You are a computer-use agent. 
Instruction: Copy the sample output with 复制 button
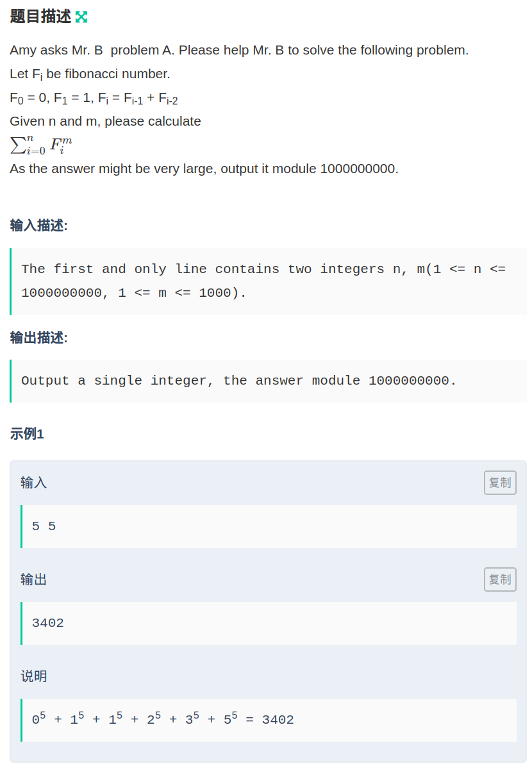tap(500, 579)
